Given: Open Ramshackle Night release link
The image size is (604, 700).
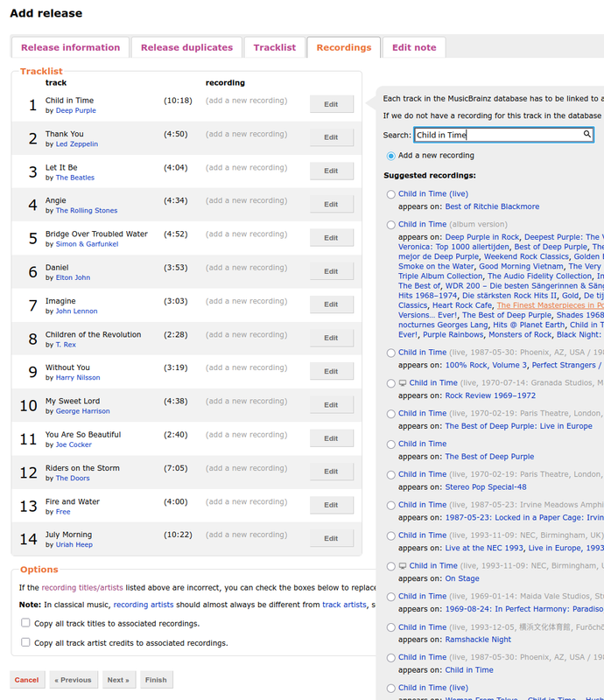Looking at the screenshot, I should (479, 640).
